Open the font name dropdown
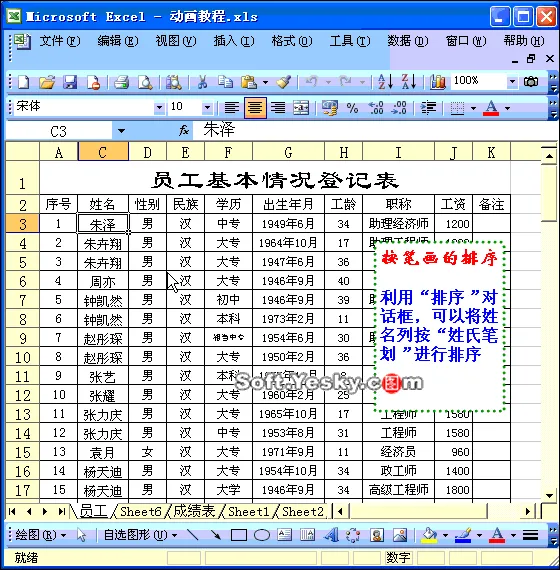The width and height of the screenshot is (560, 570). [x=159, y=108]
